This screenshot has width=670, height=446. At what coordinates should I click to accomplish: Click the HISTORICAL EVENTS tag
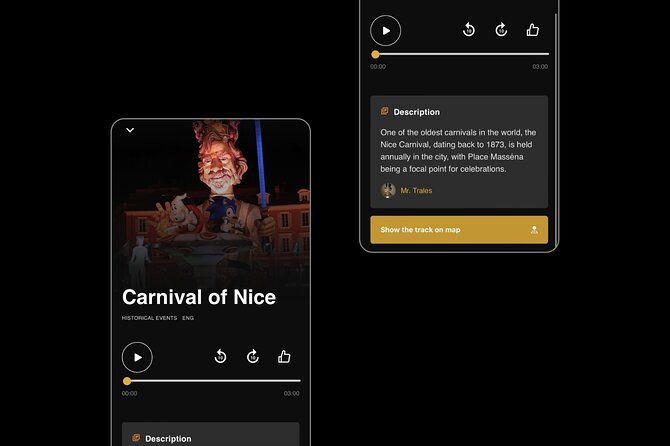tap(149, 318)
